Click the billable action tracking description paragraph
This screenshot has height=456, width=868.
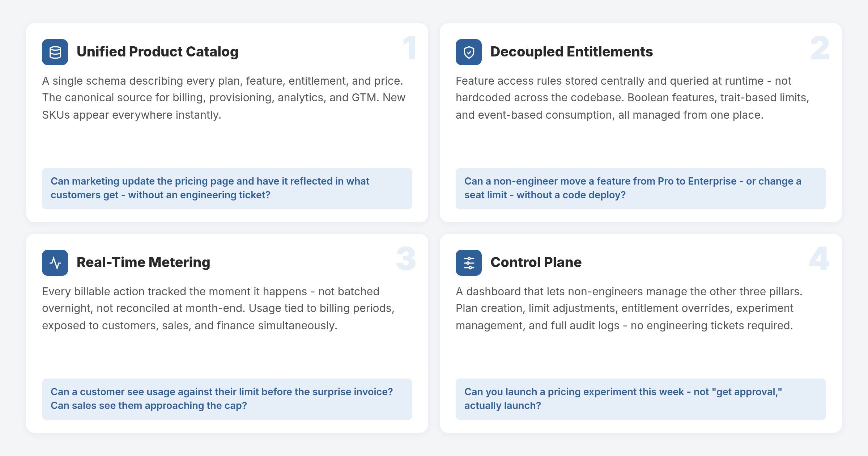pos(218,308)
